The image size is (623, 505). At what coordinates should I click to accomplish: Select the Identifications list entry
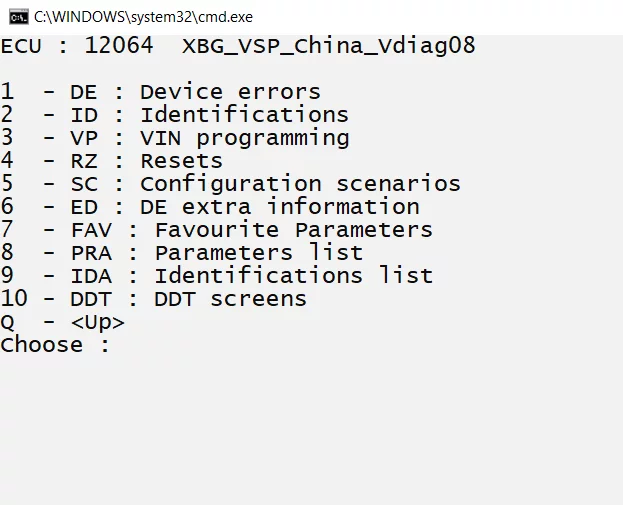coord(217,276)
